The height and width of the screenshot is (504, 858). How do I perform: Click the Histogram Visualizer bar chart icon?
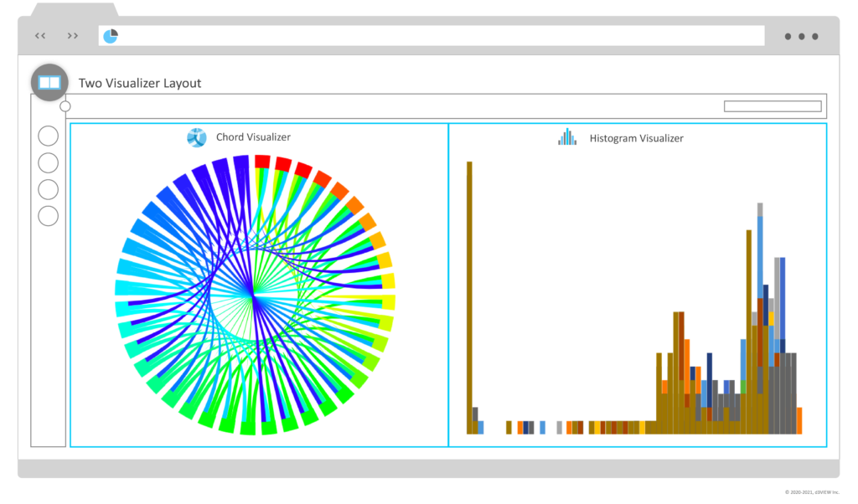click(567, 137)
